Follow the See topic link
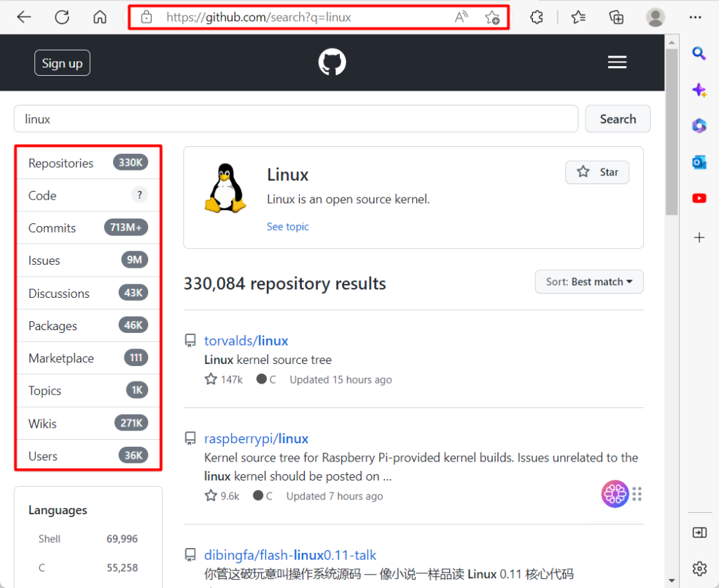The width and height of the screenshot is (719, 588). pyautogui.click(x=287, y=227)
